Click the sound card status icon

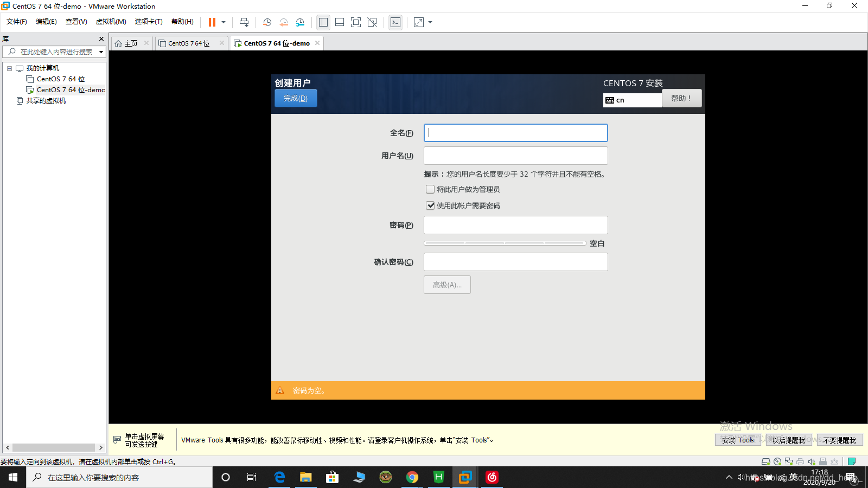click(x=812, y=462)
